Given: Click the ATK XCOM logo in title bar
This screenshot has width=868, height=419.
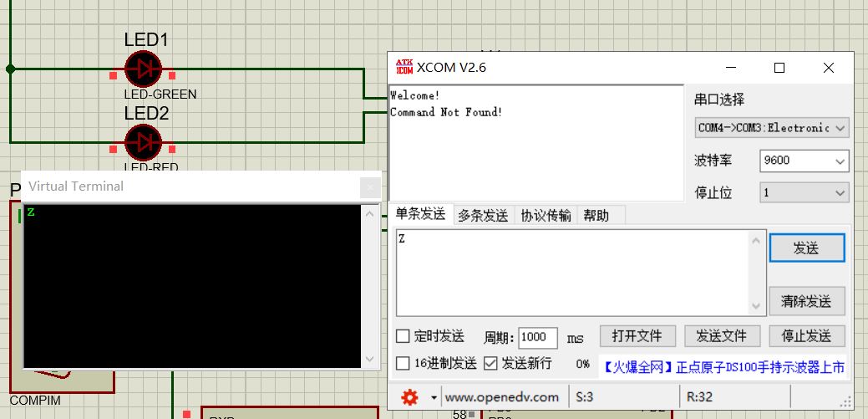Looking at the screenshot, I should (x=404, y=67).
